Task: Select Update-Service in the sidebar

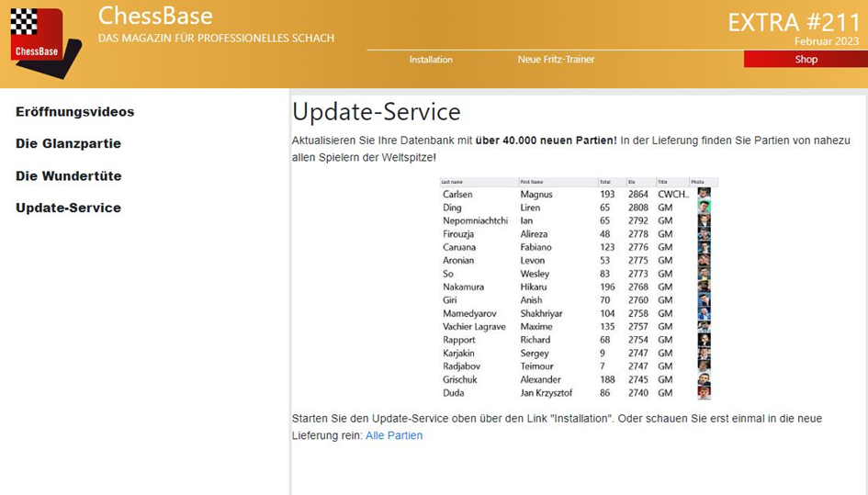Action: coord(68,208)
